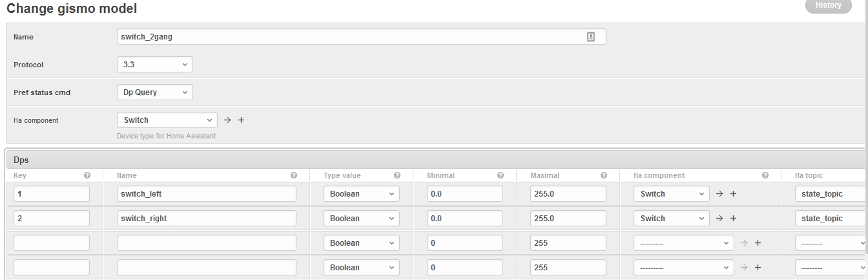
Task: Click help icon beside Type value header
Action: click(397, 175)
